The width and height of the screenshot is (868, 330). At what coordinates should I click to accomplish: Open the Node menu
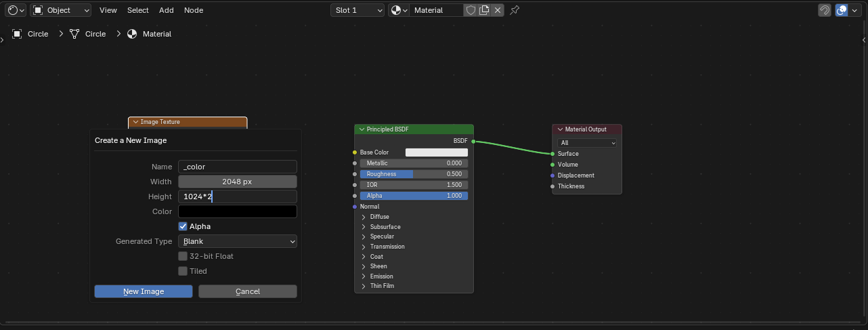pos(193,10)
